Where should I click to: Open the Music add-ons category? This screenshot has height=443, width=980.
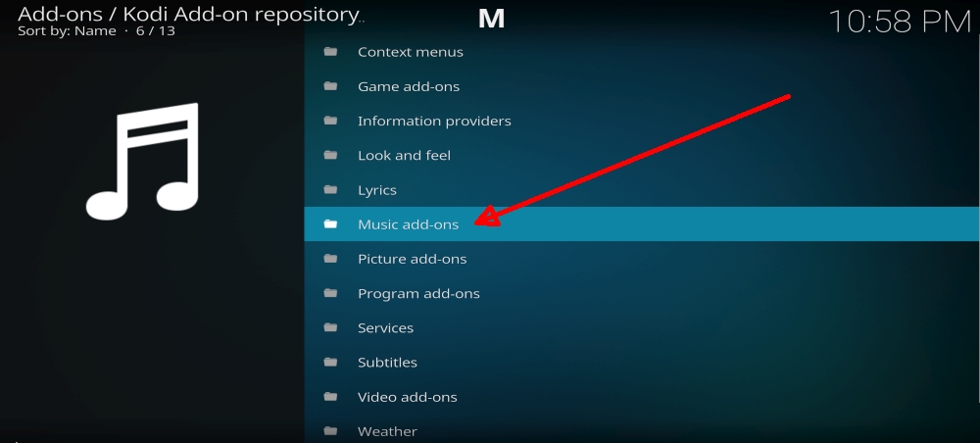click(642, 223)
